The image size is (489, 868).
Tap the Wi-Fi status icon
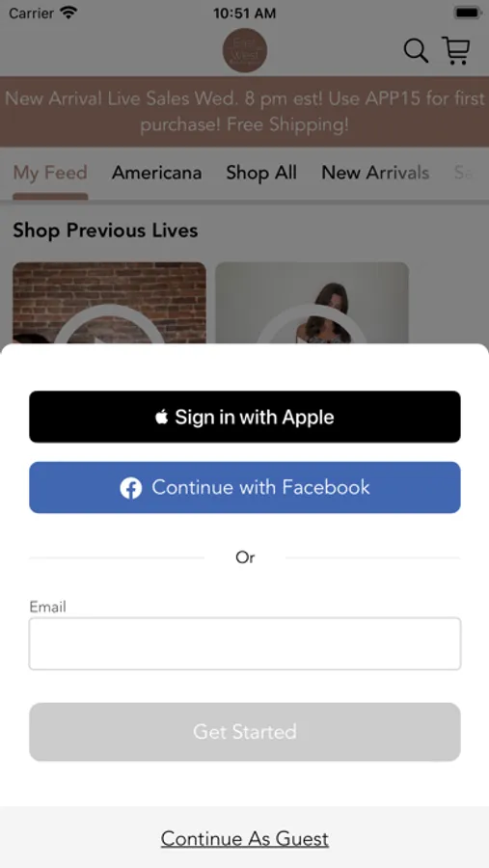coord(68,13)
